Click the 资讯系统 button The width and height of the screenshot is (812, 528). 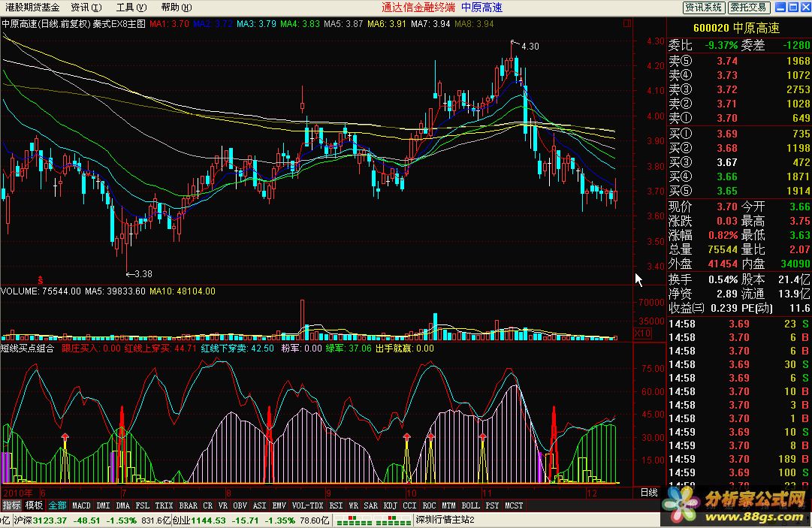pyautogui.click(x=703, y=8)
